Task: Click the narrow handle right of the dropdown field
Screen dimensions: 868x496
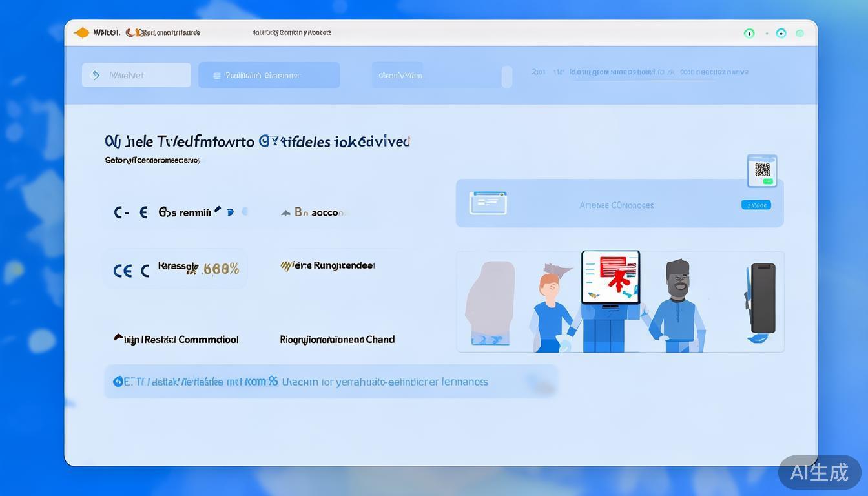Action: click(507, 76)
